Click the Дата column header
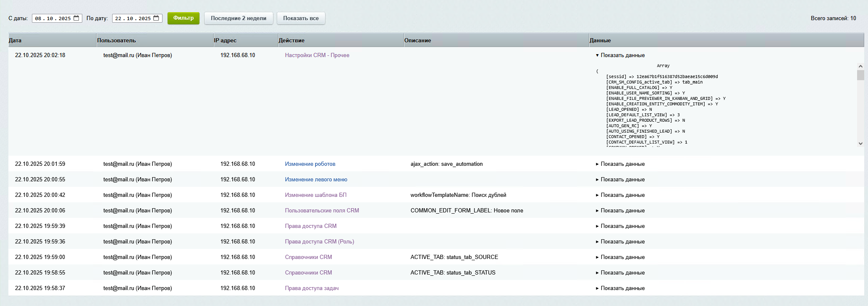The width and height of the screenshot is (868, 306). coord(15,41)
